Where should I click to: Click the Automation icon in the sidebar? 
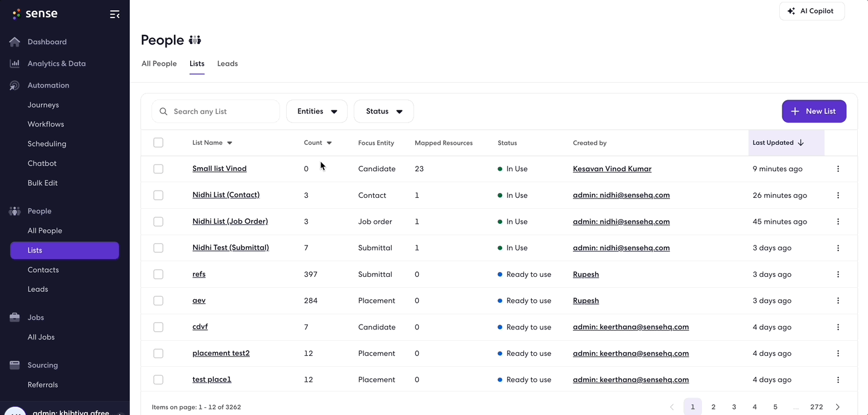(14, 86)
